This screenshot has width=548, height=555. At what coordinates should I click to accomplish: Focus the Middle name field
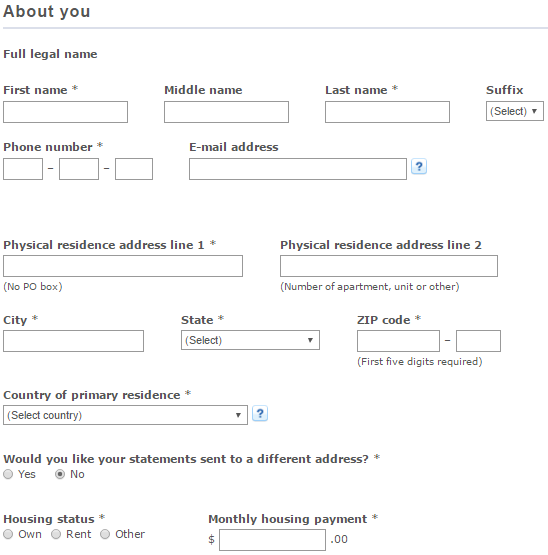[226, 112]
